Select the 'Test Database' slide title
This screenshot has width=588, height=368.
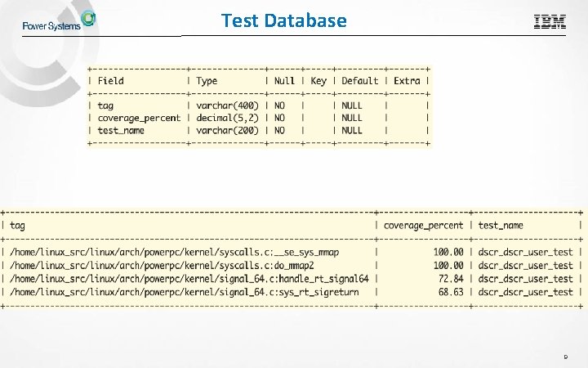(284, 20)
